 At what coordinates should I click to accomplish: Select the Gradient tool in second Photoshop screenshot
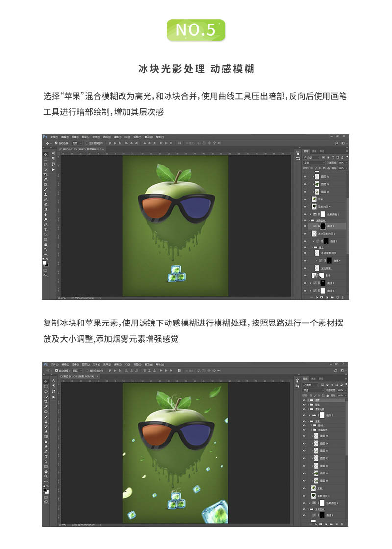coord(46,437)
